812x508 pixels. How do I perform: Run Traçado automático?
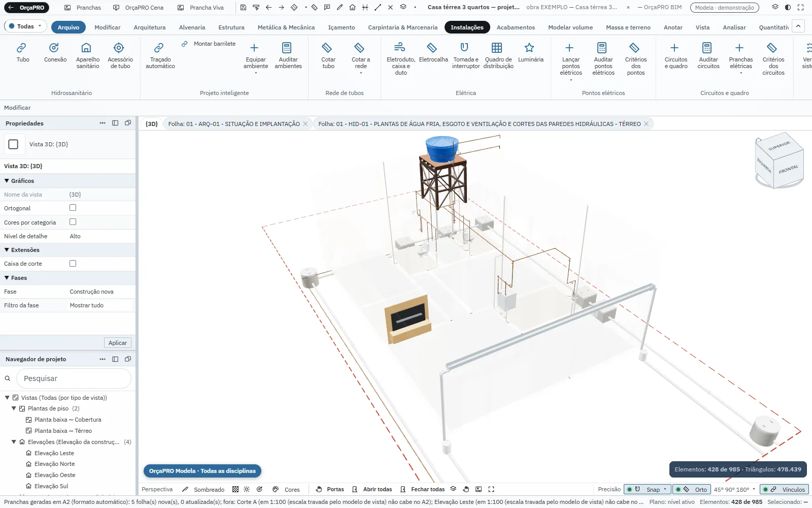coord(160,56)
